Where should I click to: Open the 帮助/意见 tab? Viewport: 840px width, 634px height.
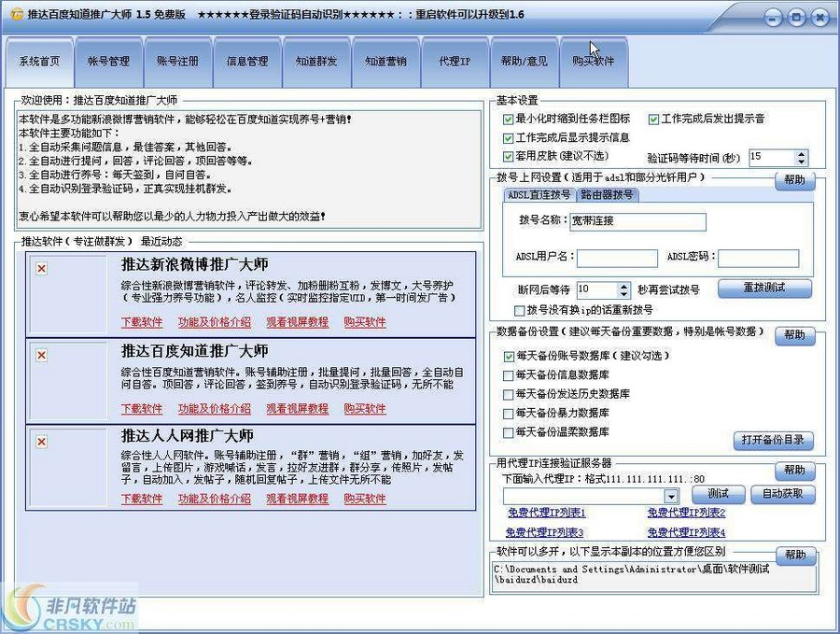(524, 62)
